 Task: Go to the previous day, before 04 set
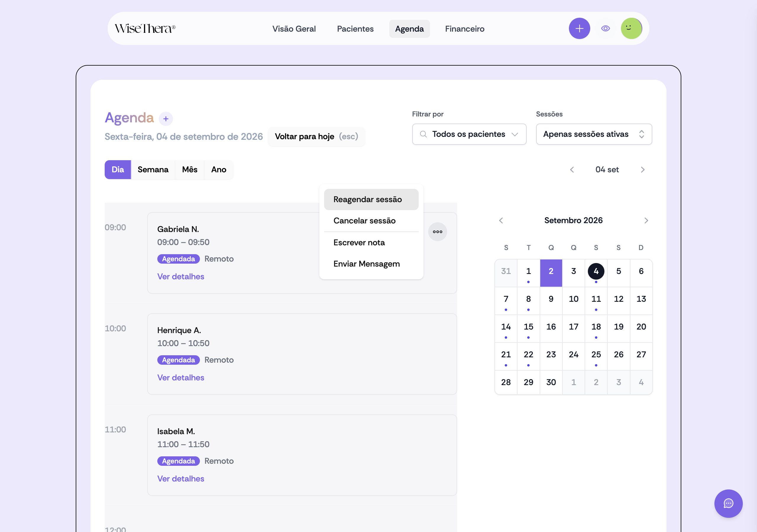click(x=572, y=169)
